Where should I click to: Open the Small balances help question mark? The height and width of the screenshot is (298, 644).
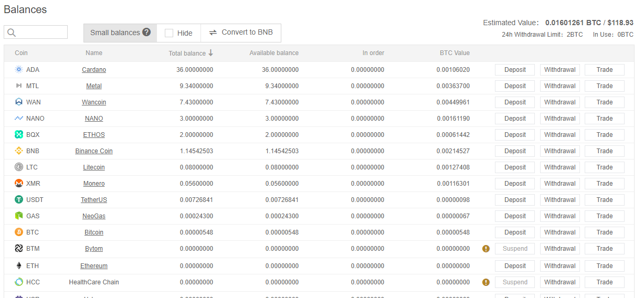point(146,33)
